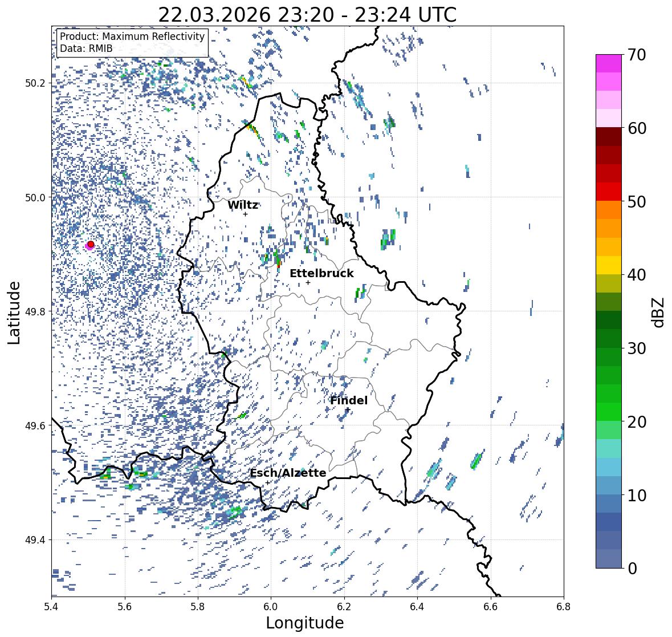
Task: Click the Longitude axis label
Action: click(305, 622)
